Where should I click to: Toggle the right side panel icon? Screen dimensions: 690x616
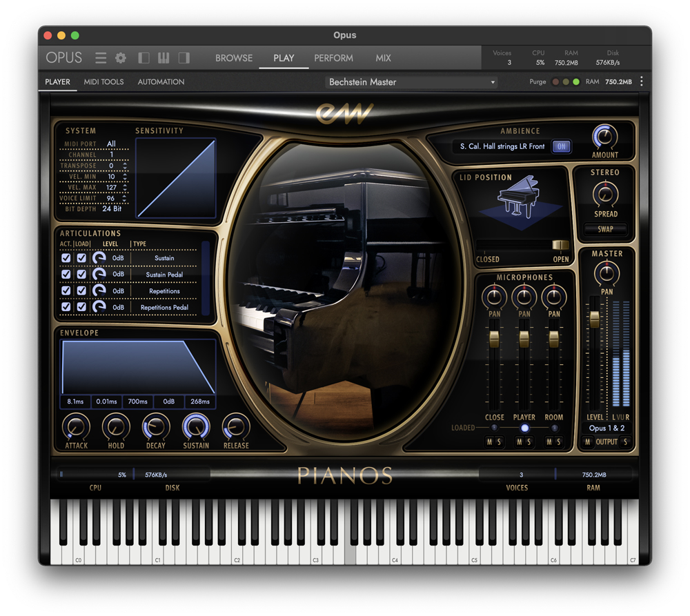click(184, 58)
